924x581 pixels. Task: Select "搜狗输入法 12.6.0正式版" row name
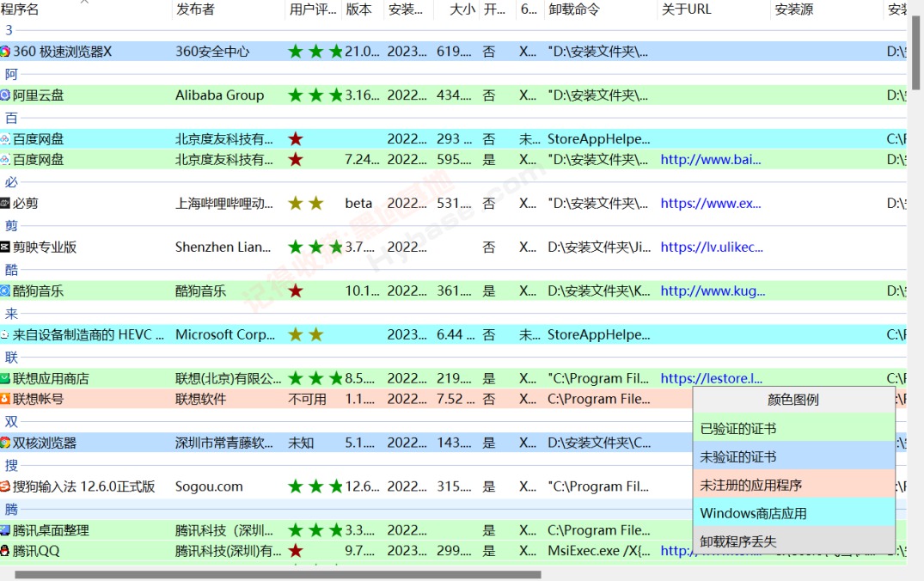(x=83, y=486)
